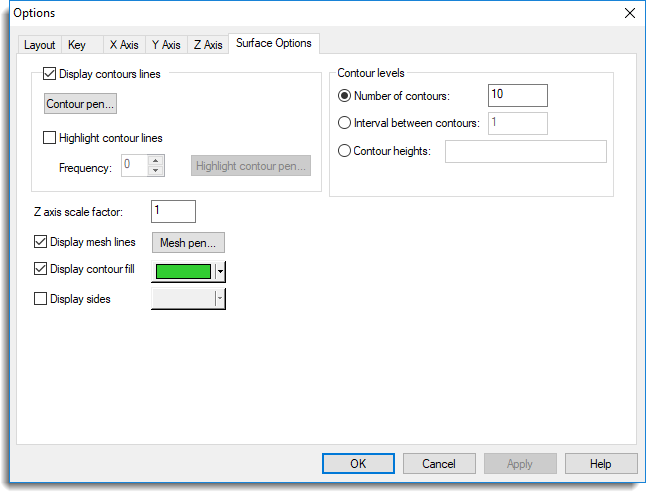Click the Contour pen button
Screen dimensions: 646x492
coord(80,104)
